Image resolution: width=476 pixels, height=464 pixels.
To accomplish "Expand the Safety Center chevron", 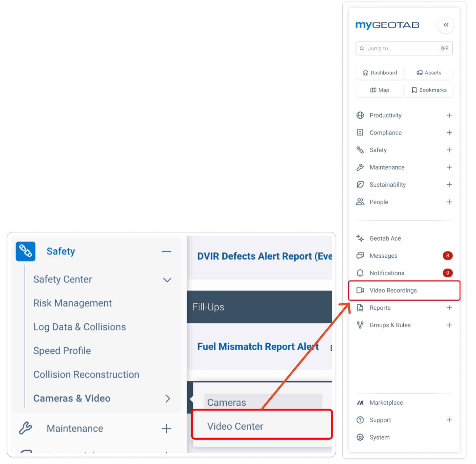I will tap(167, 280).
